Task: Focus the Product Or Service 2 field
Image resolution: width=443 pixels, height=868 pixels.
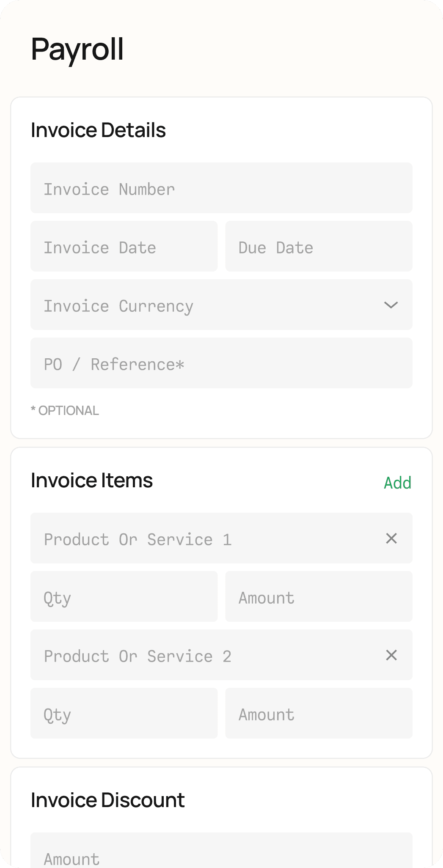Action: click(x=203, y=655)
